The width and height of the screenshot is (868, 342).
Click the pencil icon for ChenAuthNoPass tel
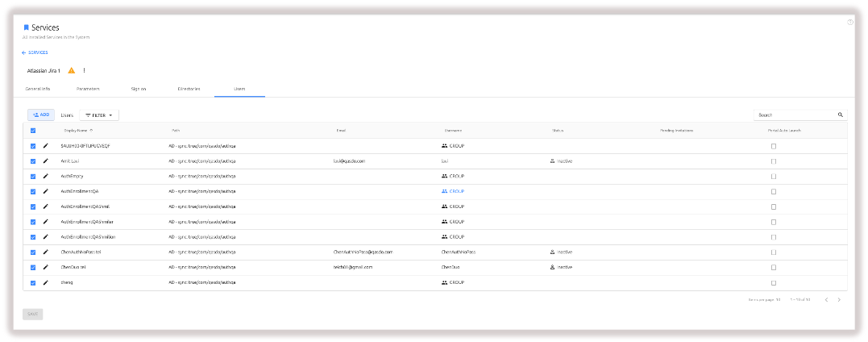46,252
